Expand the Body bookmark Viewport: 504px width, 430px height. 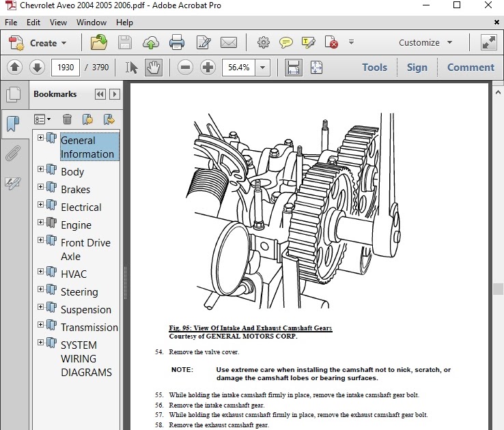pos(40,169)
